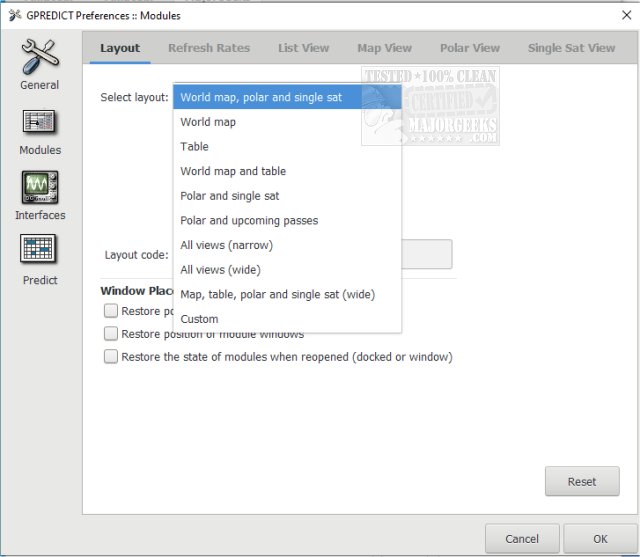640x557 pixels.
Task: Open the Interfaces preferences section
Action: [x=40, y=195]
